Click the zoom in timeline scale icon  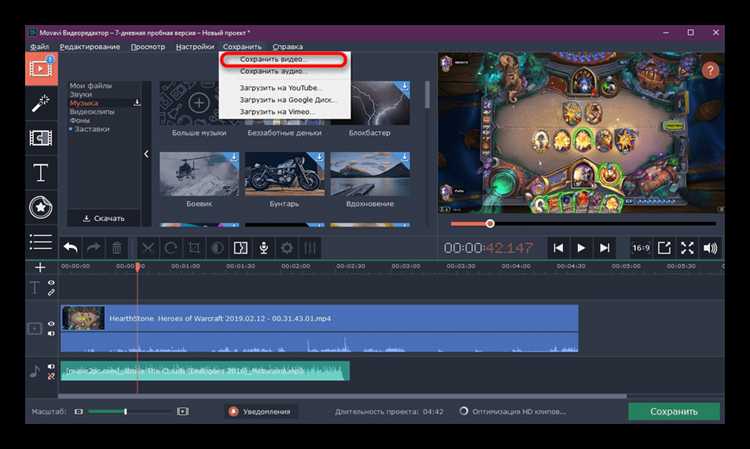[x=183, y=412]
